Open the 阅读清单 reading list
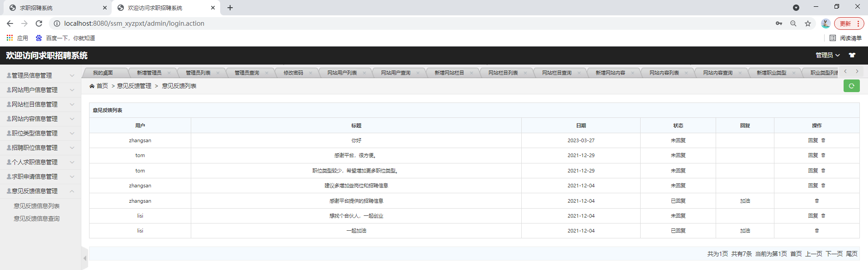 [845, 38]
